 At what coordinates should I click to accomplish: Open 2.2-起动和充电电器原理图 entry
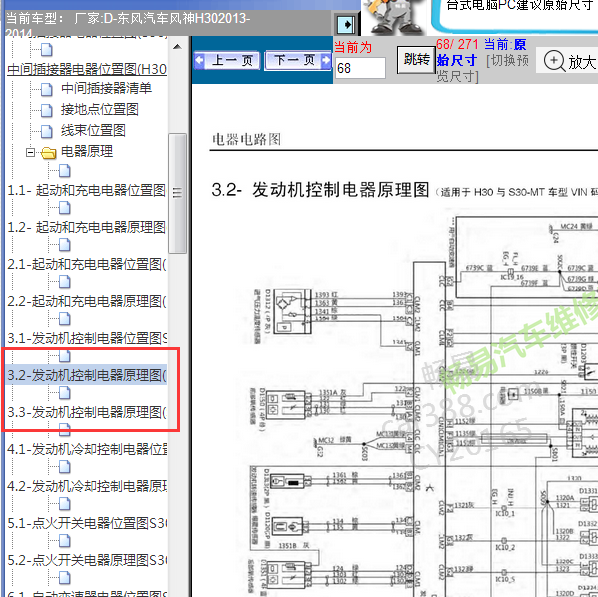(87, 301)
